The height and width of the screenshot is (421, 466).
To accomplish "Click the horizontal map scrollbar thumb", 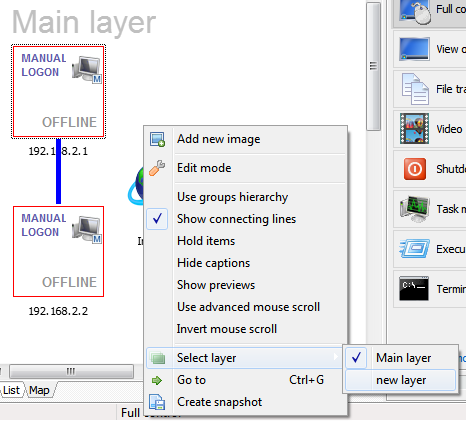I will [71, 371].
